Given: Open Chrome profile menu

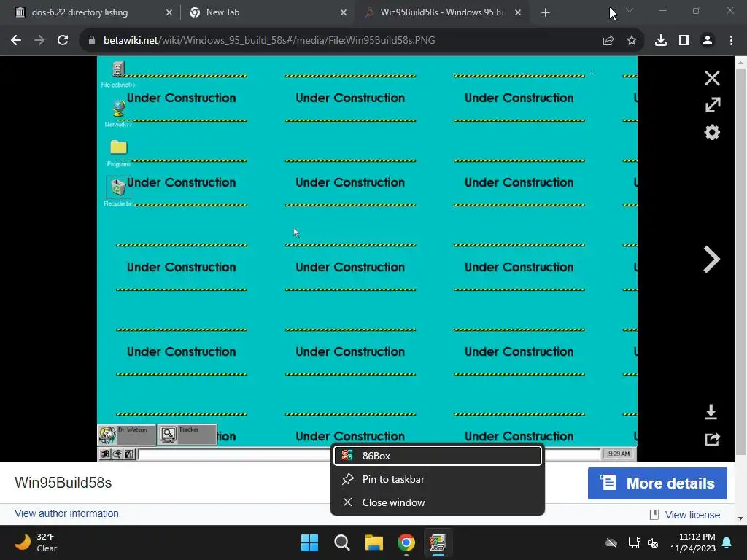Looking at the screenshot, I should 708,41.
